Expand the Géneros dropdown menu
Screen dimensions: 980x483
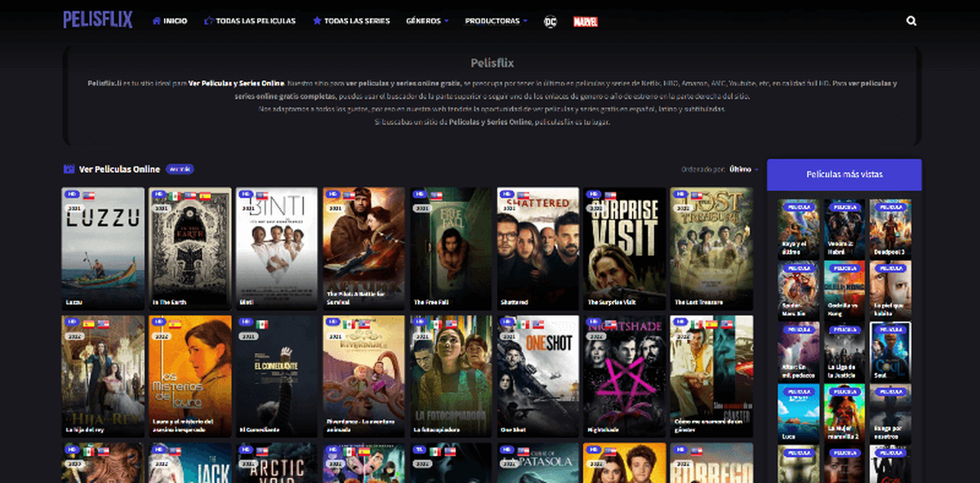[x=427, y=21]
